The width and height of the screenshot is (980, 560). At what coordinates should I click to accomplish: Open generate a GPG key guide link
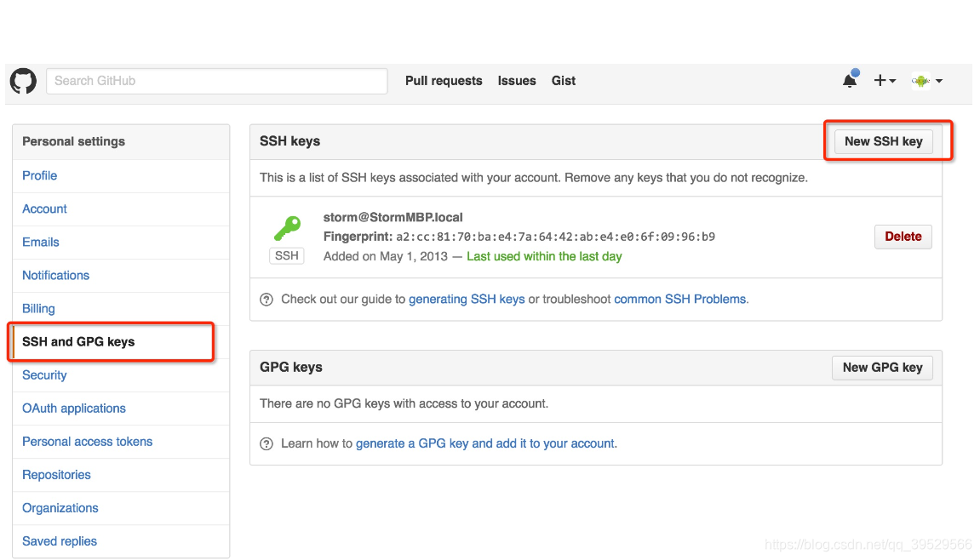pos(485,443)
